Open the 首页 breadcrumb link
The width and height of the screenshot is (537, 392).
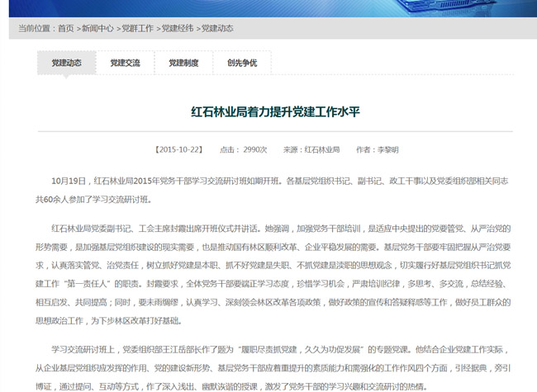66,28
